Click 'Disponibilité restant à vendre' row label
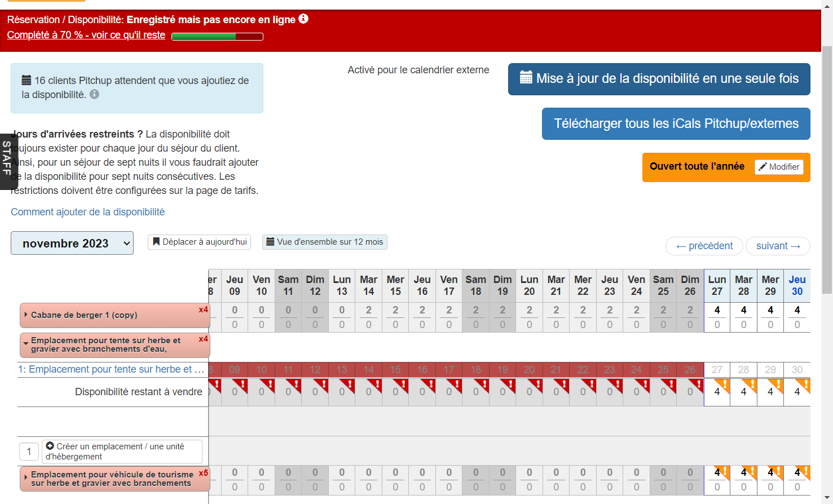The image size is (833, 504). coord(139,392)
